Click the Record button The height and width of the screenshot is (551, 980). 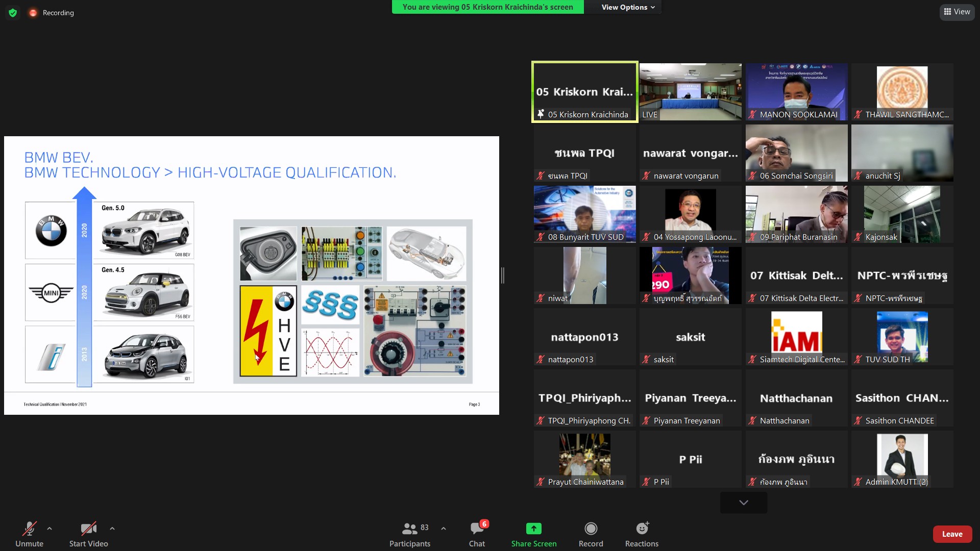pos(591,534)
